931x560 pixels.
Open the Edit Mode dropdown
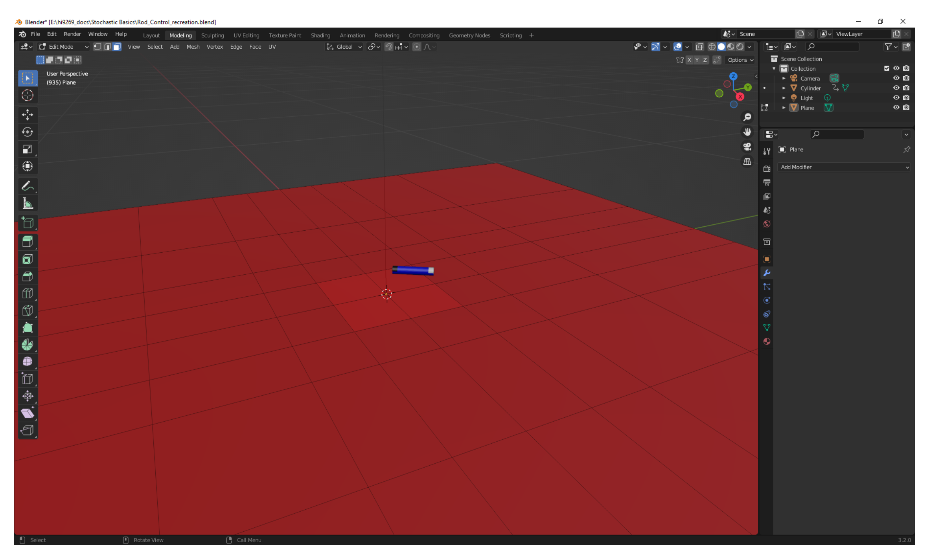coord(64,47)
